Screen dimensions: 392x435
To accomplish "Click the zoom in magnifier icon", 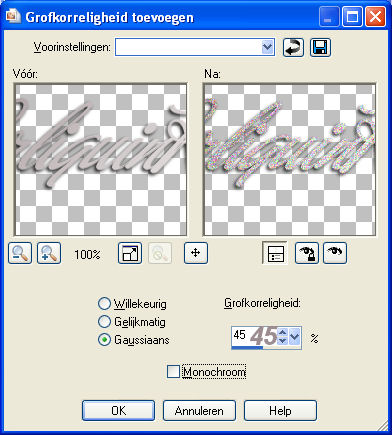I will click(x=49, y=253).
